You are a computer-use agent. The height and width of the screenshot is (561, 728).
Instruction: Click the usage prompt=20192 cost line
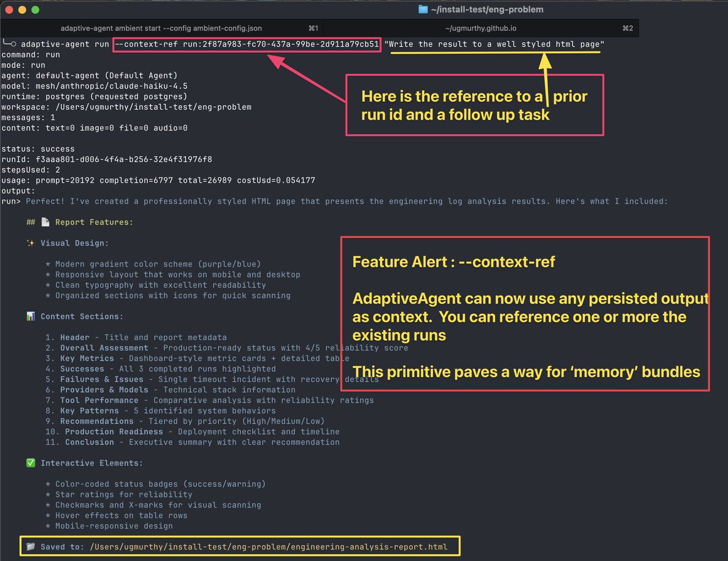click(158, 180)
